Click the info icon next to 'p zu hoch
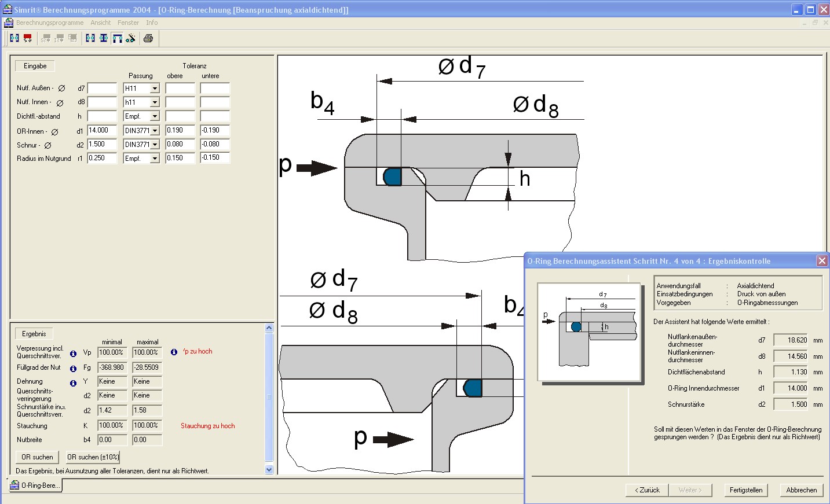The image size is (830, 504). (x=174, y=352)
